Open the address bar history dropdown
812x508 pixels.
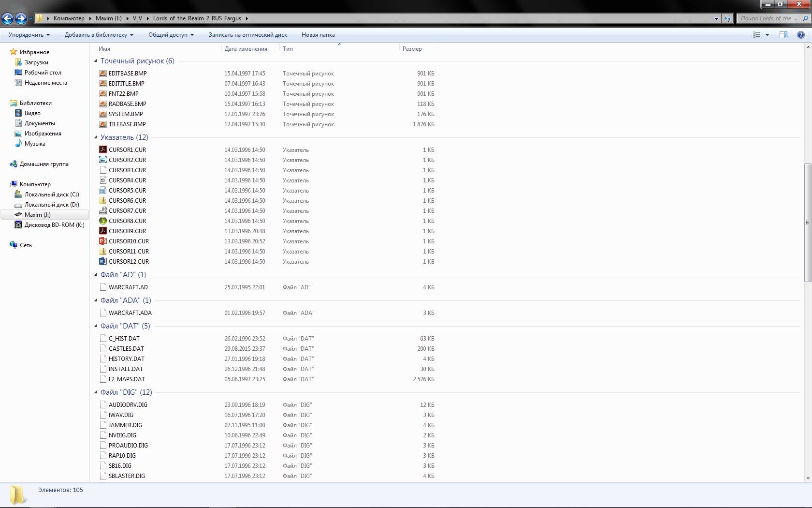coord(716,18)
